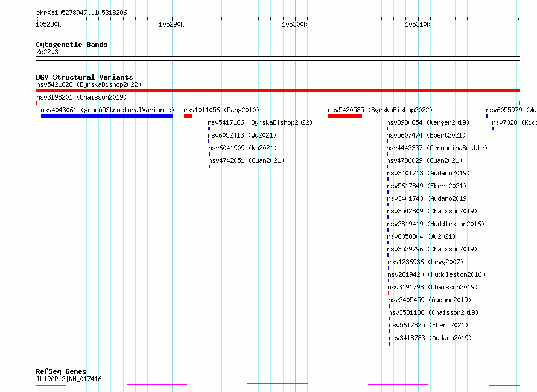Select nsv6041909 (Wu2021) label
Image resolution: width=537 pixels, height=392 pixels.
(x=243, y=148)
